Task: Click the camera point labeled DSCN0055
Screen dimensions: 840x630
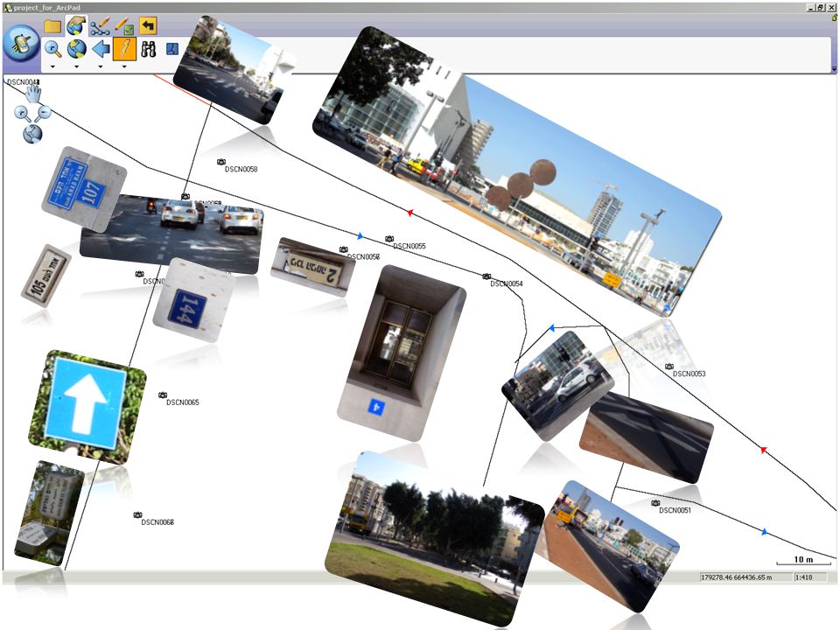Action: 389,239
